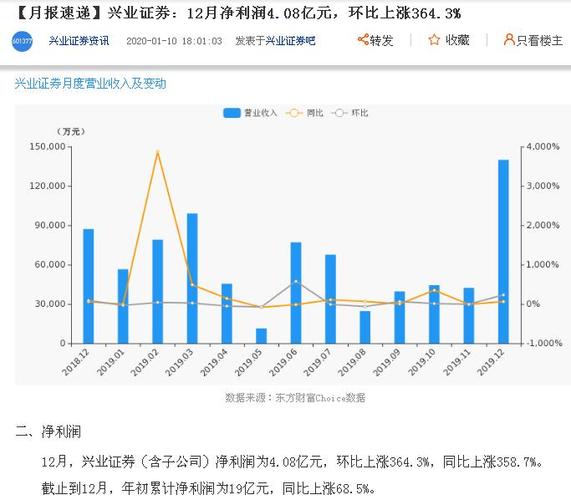Click the 转发 share button text
This screenshot has width=571, height=500.
point(382,40)
